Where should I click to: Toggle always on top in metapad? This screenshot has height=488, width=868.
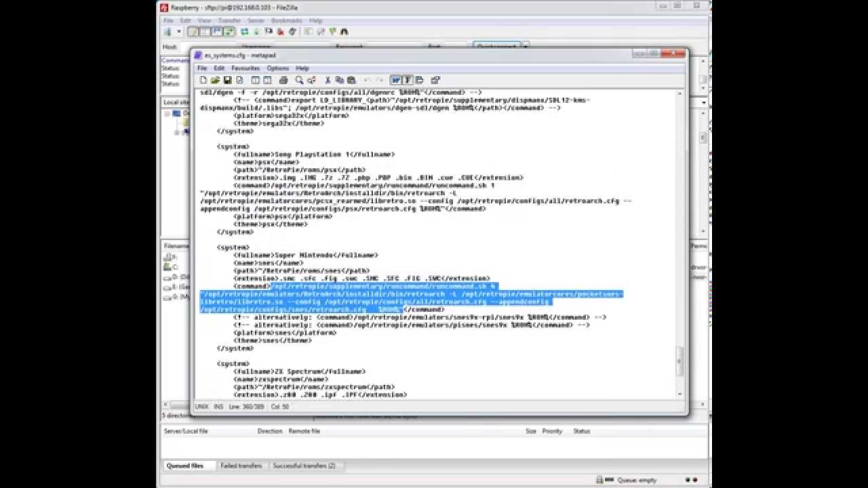419,80
